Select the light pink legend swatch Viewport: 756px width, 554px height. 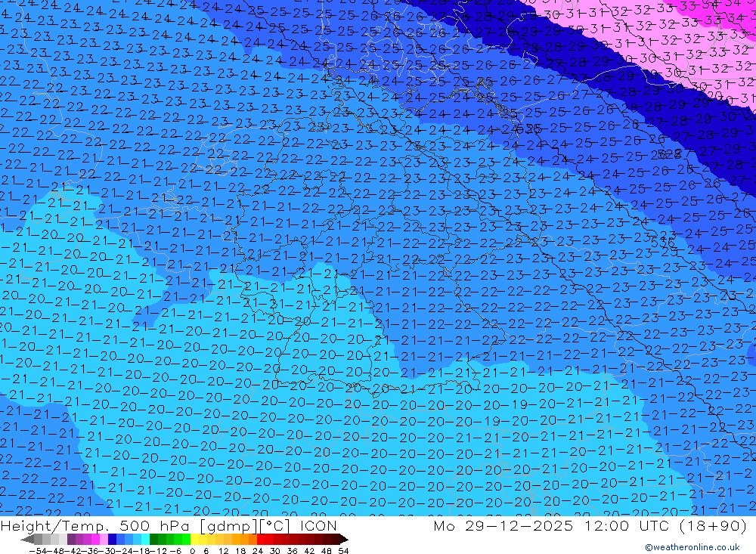click(104, 539)
